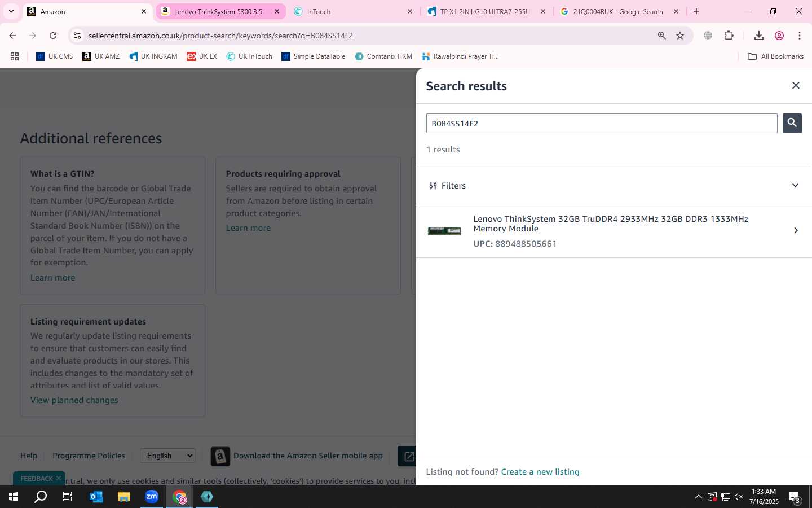Open Rawalpindi Prayer Ti... bookmark
Screen dimensions: 812x508
pyautogui.click(x=460, y=56)
